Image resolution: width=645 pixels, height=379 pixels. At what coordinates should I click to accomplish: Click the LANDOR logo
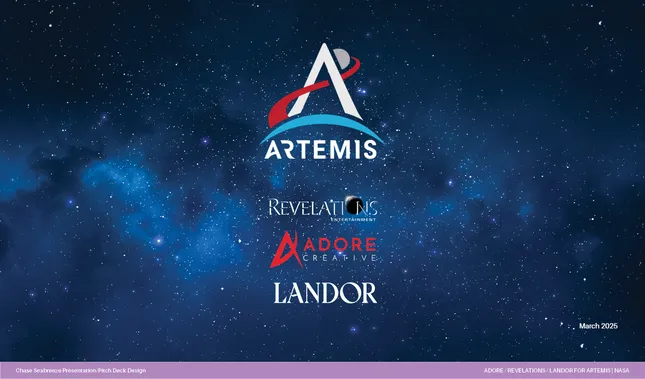325,293
